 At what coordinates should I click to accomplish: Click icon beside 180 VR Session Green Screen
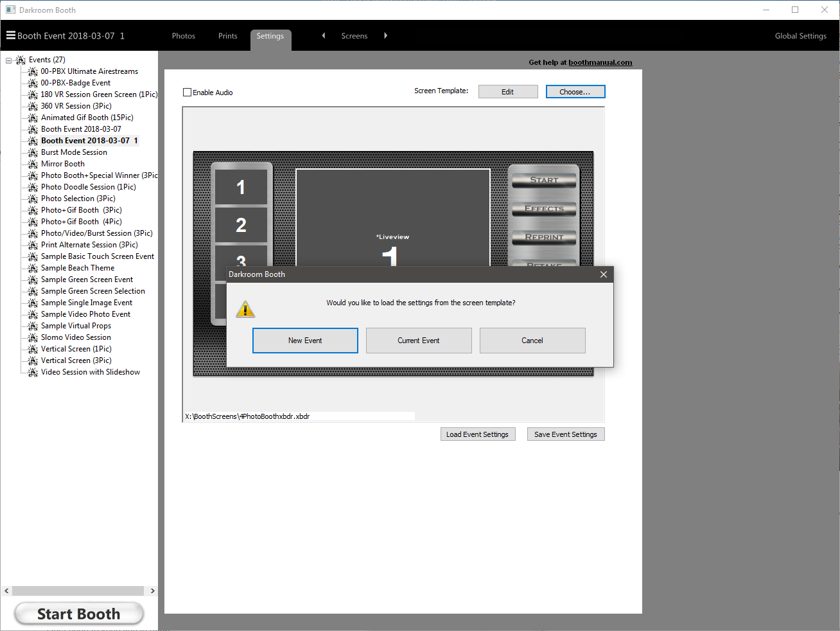tap(33, 94)
